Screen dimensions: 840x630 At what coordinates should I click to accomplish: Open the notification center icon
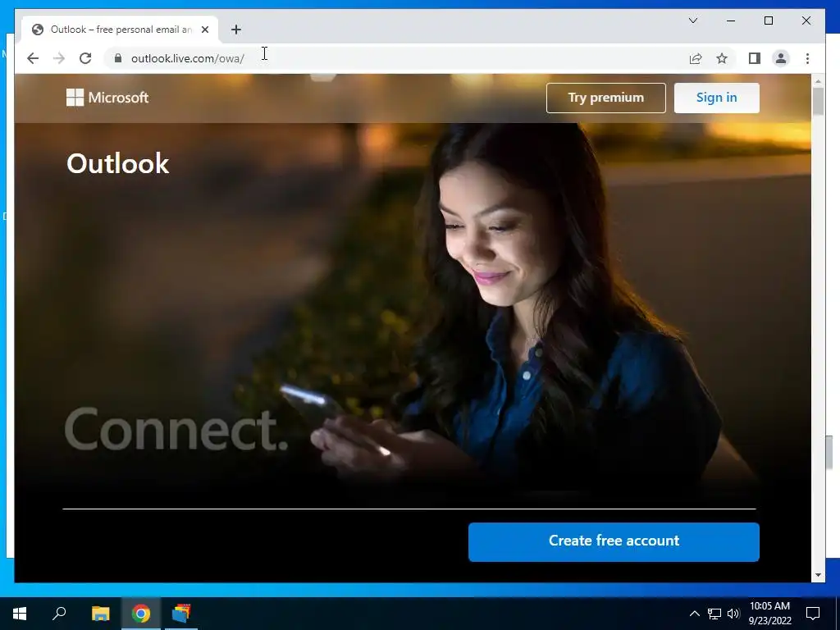click(813, 614)
